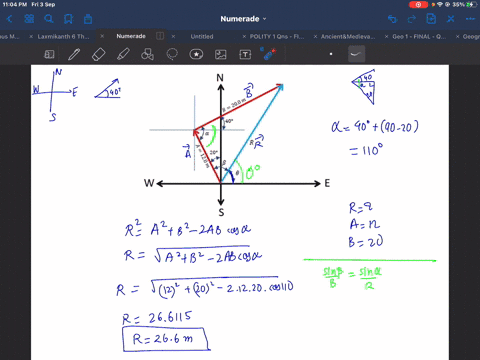This screenshot has height=360, width=480.
Task: Switch to the Laxmikanth 6 Th... tab
Action: (63, 36)
